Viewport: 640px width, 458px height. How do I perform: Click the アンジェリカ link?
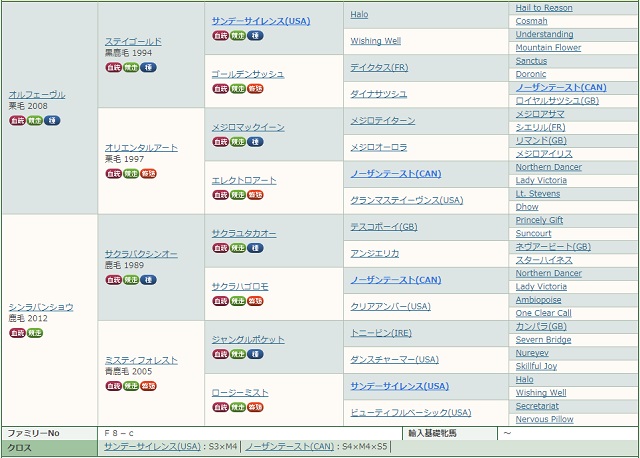[x=374, y=253]
